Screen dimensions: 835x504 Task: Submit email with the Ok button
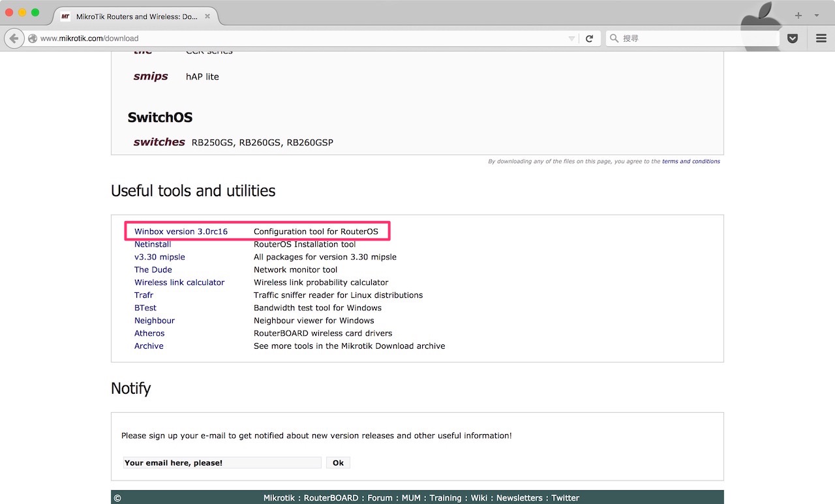tap(338, 463)
